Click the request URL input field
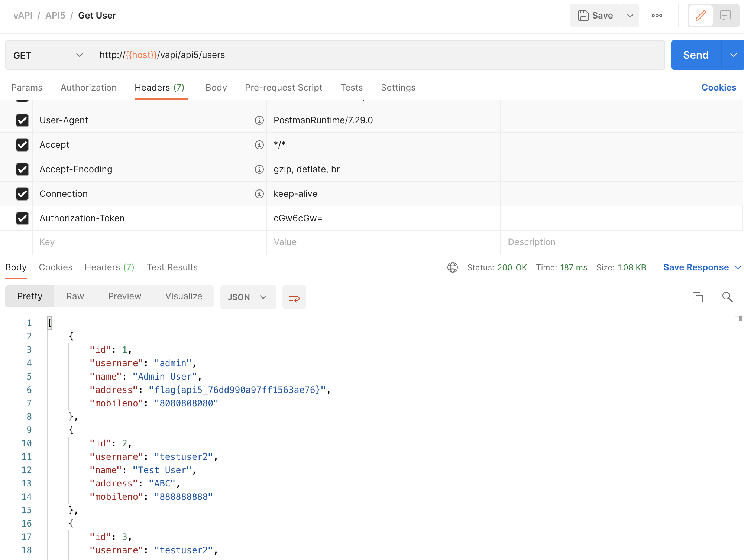This screenshot has height=560, width=744. pyautogui.click(x=378, y=55)
